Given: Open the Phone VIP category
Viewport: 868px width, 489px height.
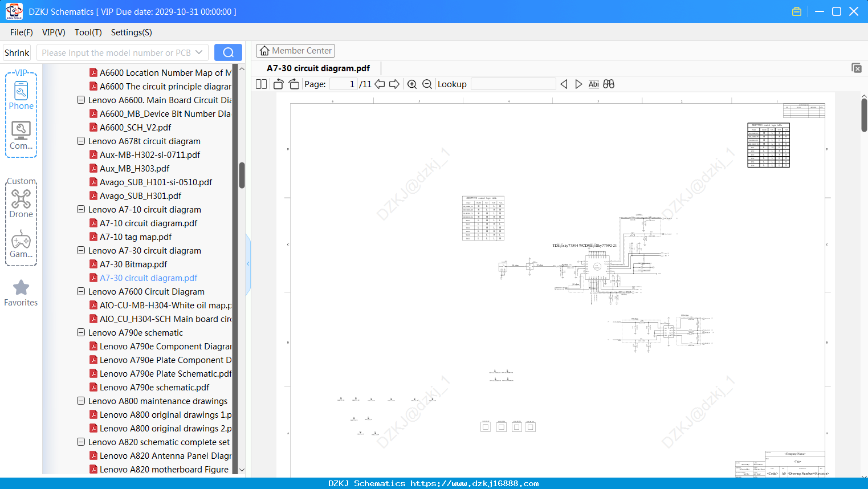Looking at the screenshot, I should coord(21,96).
